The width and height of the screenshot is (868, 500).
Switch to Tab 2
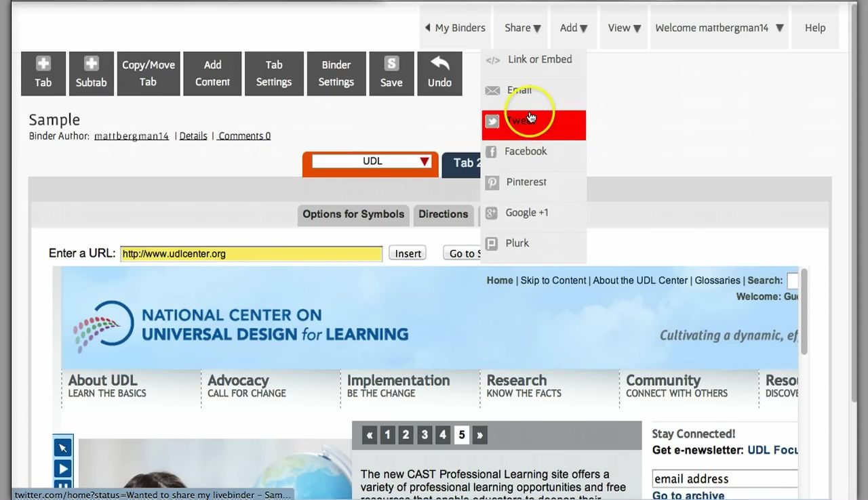(462, 163)
